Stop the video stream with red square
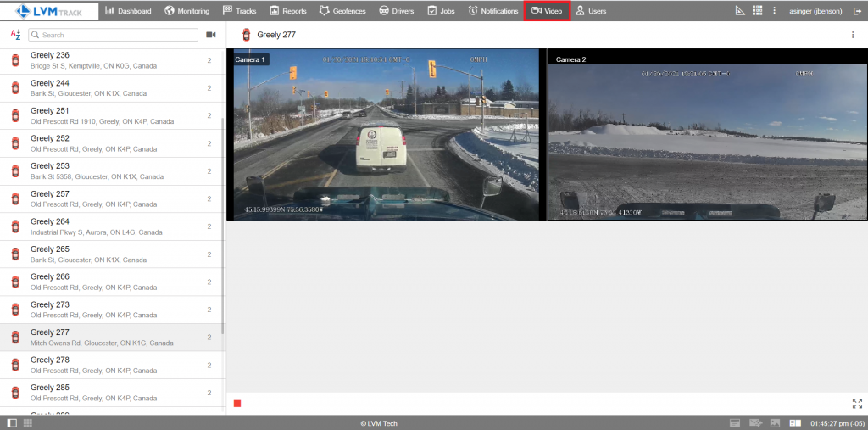 (237, 404)
